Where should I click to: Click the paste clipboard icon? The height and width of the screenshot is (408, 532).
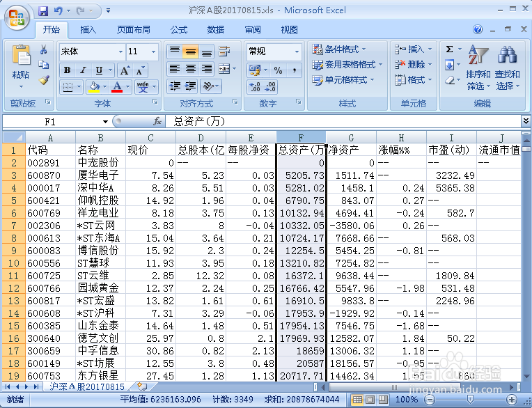(x=21, y=55)
